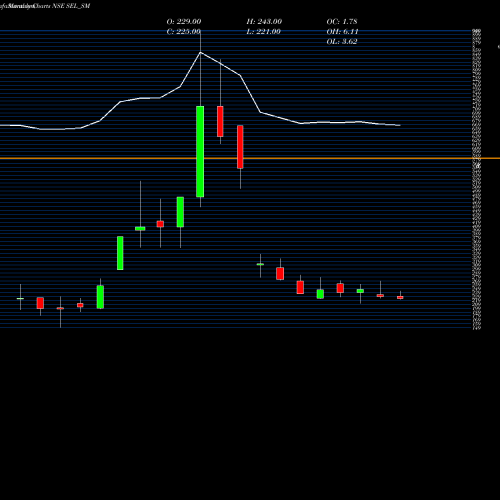Click the NSE SEL_SM chart title

click(71, 6)
